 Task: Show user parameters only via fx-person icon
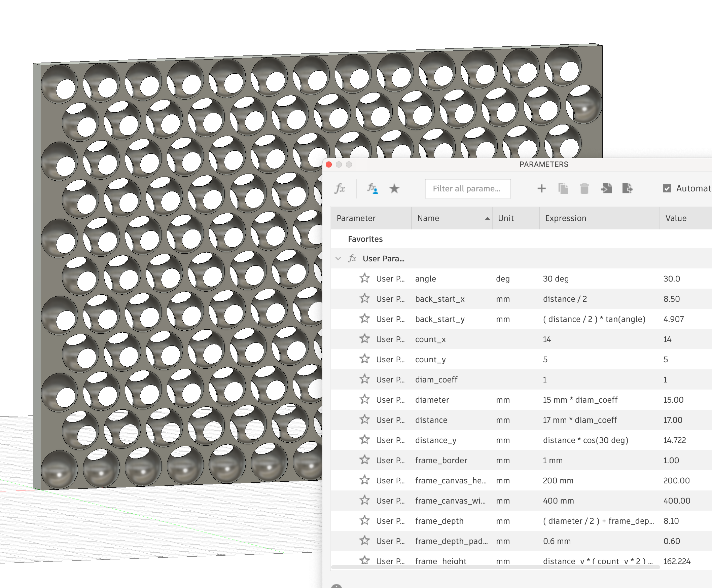point(372,188)
